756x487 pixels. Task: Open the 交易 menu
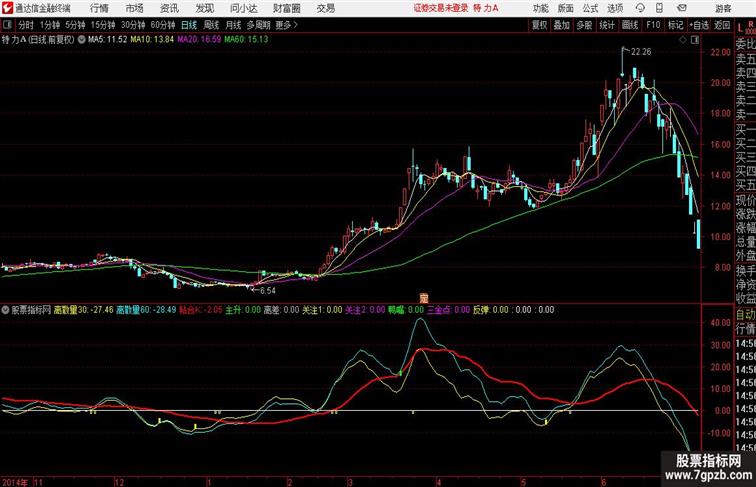326,8
